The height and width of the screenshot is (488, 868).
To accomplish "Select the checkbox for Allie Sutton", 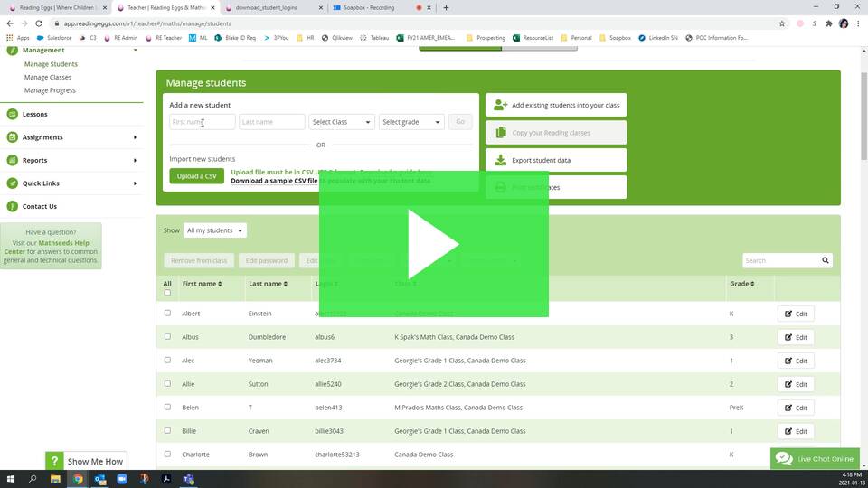I will 167,383.
